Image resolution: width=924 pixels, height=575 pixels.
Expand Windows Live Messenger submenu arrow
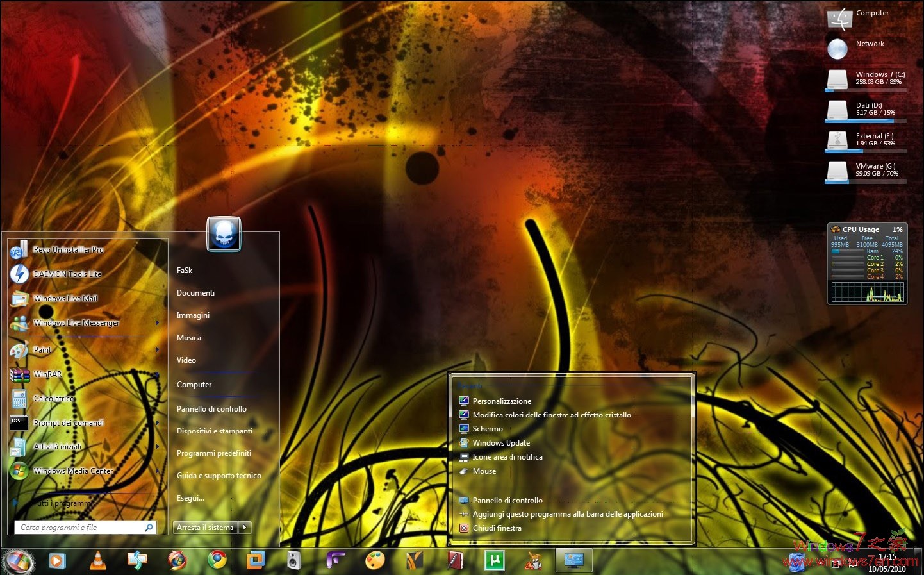coord(158,323)
